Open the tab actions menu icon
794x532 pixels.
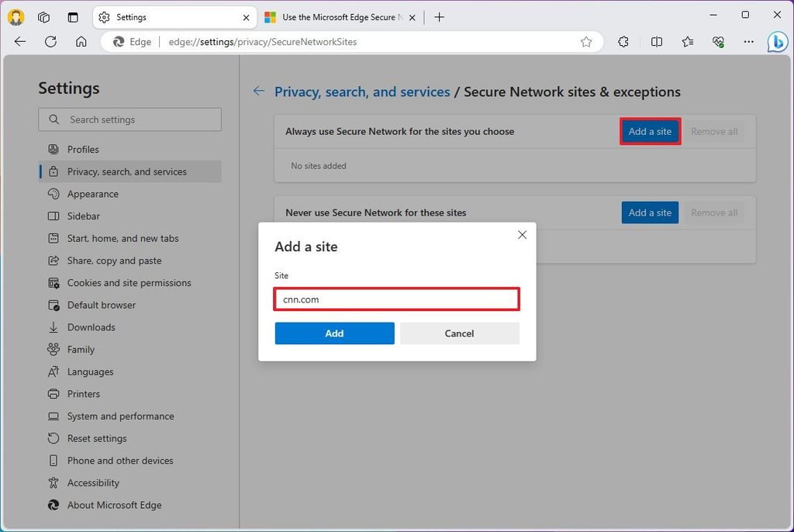pos(72,16)
